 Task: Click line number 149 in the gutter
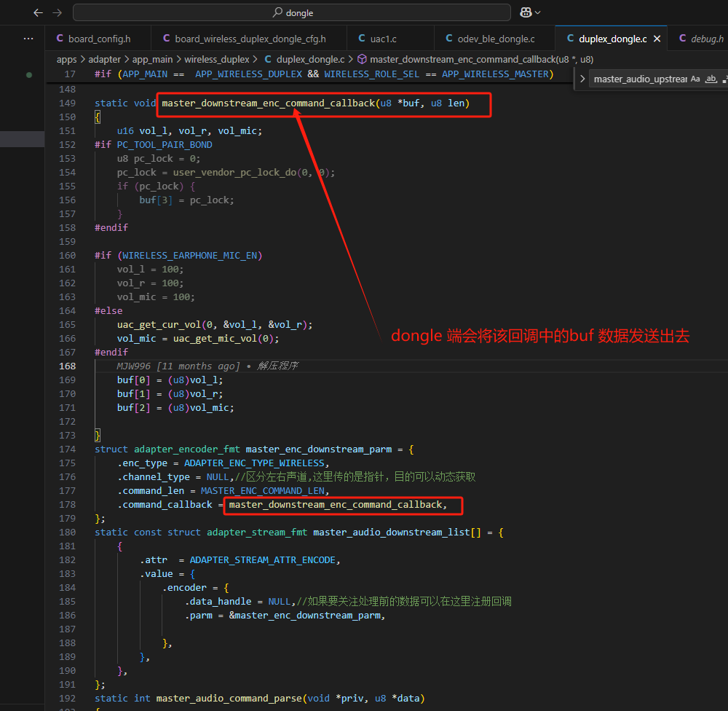coord(67,103)
